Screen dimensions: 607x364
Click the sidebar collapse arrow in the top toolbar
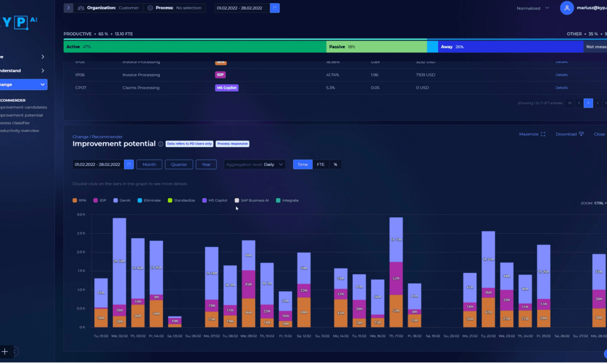[x=68, y=8]
